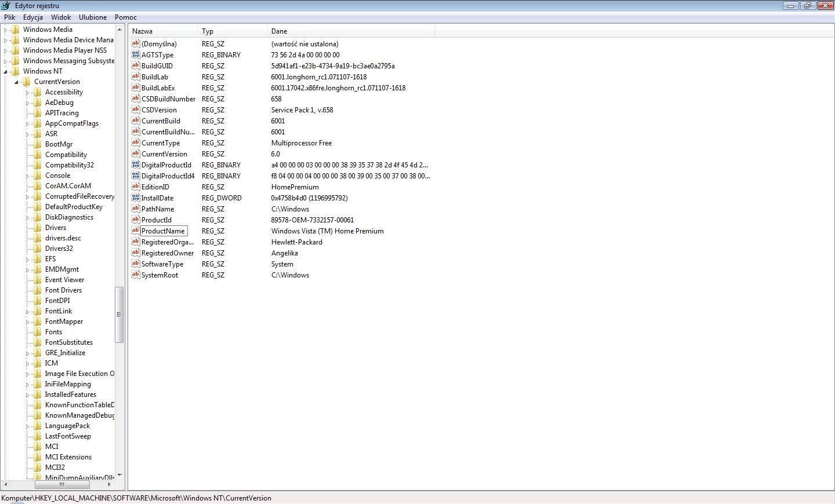Click the RegisteredOwner string icon
This screenshot has height=504, width=835.
[136, 253]
